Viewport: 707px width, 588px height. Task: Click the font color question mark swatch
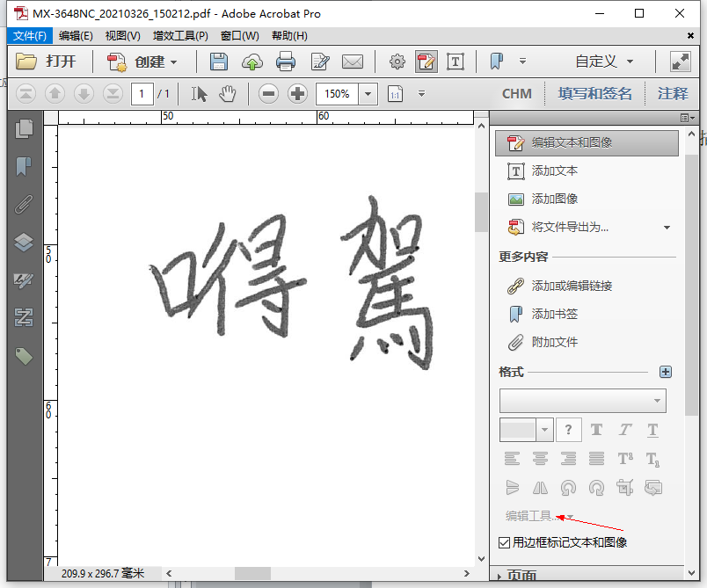pos(569,430)
